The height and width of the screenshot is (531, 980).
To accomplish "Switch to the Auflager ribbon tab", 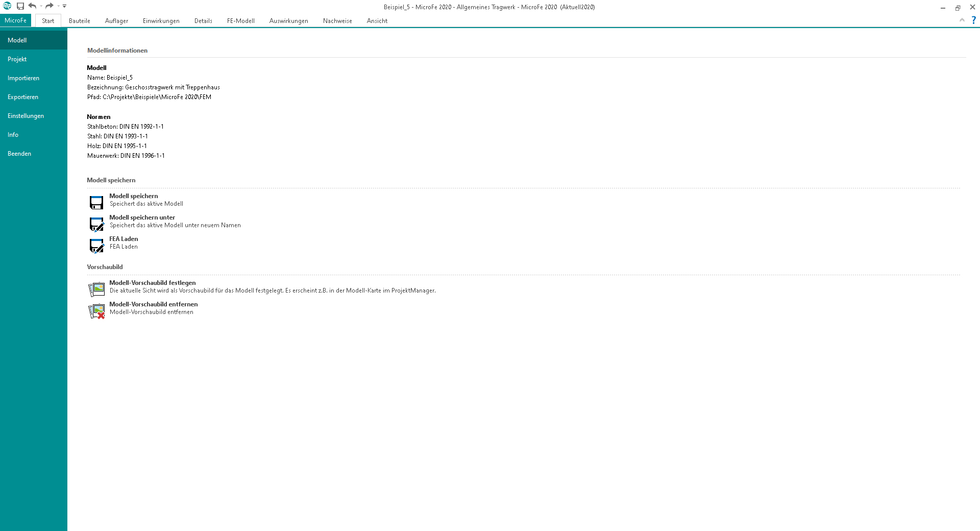I will (116, 21).
